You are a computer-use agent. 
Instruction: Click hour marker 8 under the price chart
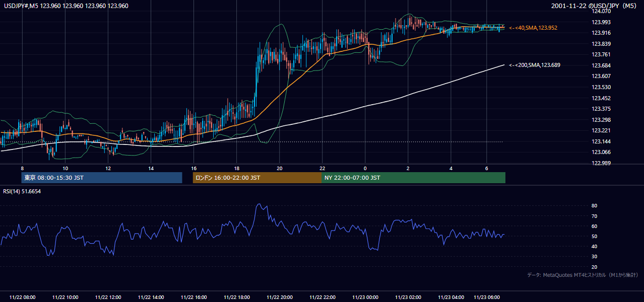tap(22, 168)
